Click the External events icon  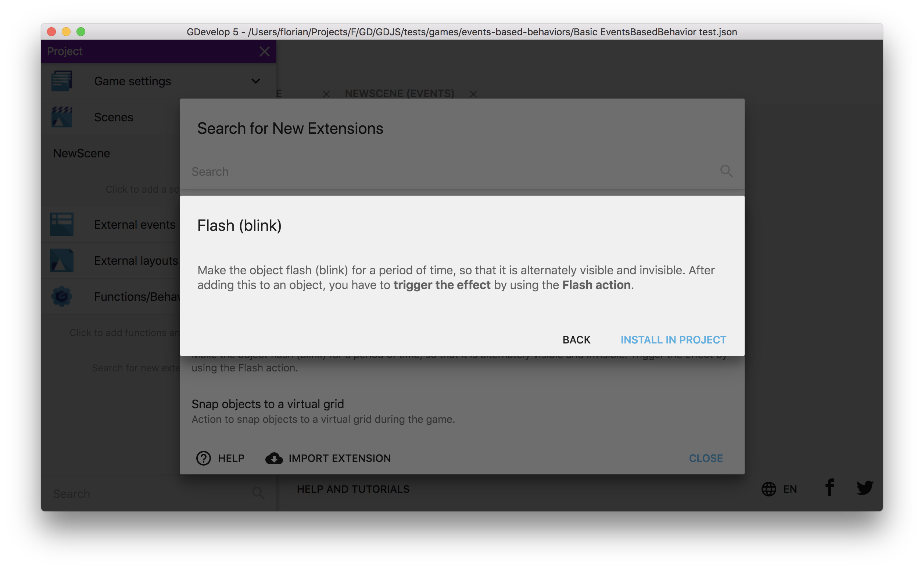[x=62, y=225]
